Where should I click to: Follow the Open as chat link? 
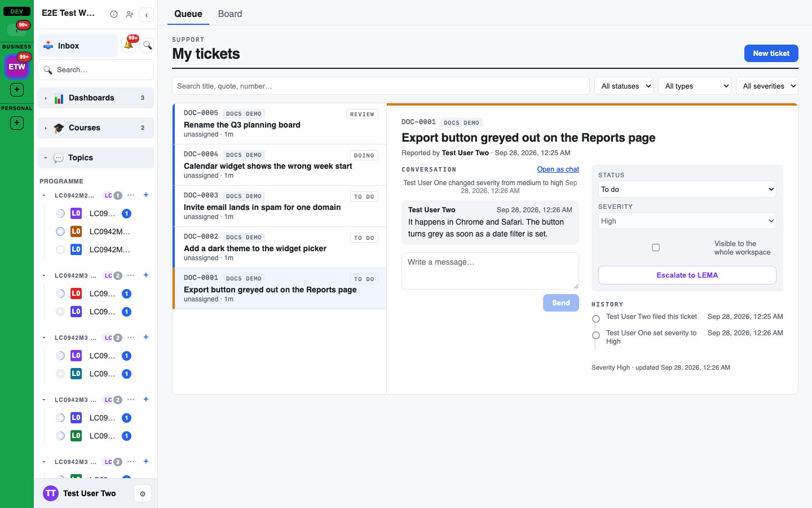click(558, 169)
